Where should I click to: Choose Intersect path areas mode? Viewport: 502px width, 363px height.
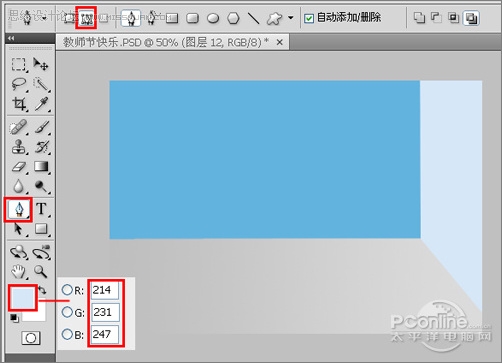pyautogui.click(x=453, y=17)
